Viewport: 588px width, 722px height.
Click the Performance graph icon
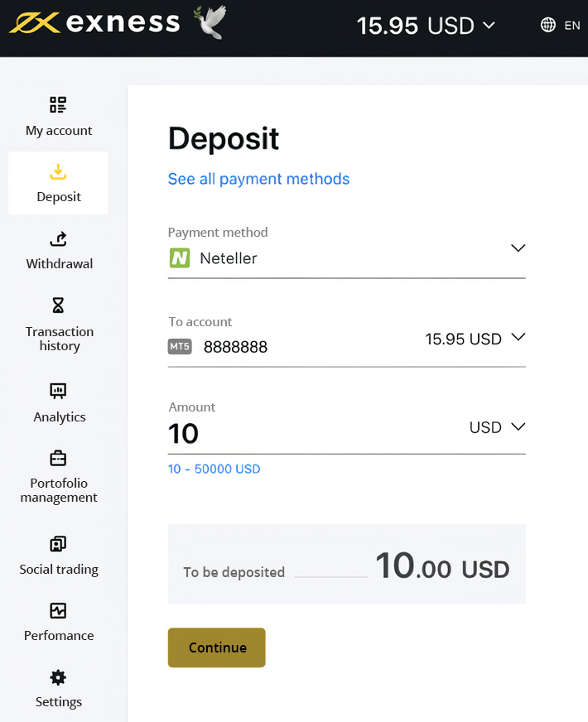click(x=58, y=611)
